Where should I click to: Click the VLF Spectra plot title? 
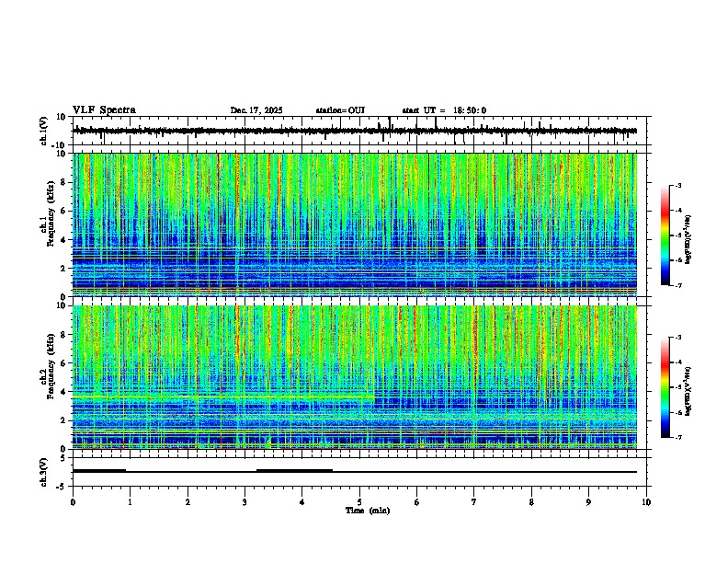(x=104, y=110)
